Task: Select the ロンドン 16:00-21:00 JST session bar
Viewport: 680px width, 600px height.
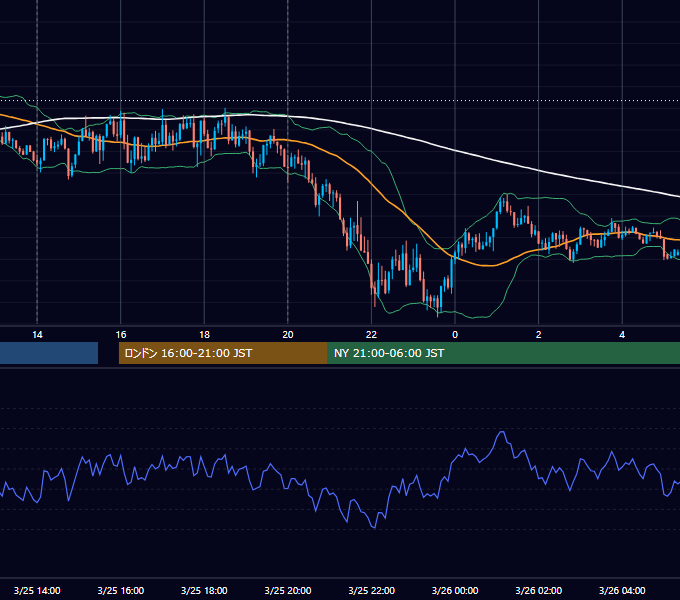Action: click(223, 353)
